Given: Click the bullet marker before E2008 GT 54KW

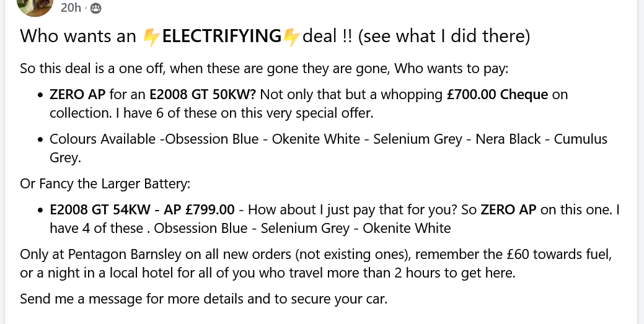Looking at the screenshot, I should 41,210.
